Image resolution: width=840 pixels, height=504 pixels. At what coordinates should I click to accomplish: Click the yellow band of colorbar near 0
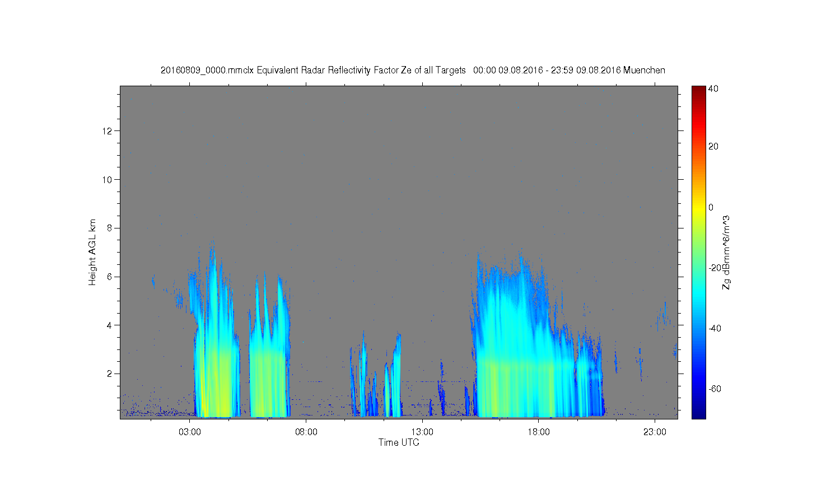tap(698, 208)
